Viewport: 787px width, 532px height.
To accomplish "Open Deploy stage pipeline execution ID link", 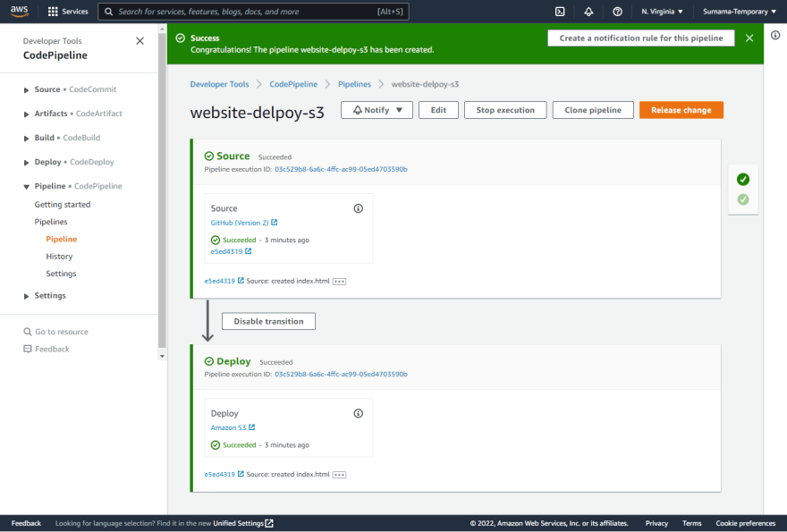I will coord(341,374).
